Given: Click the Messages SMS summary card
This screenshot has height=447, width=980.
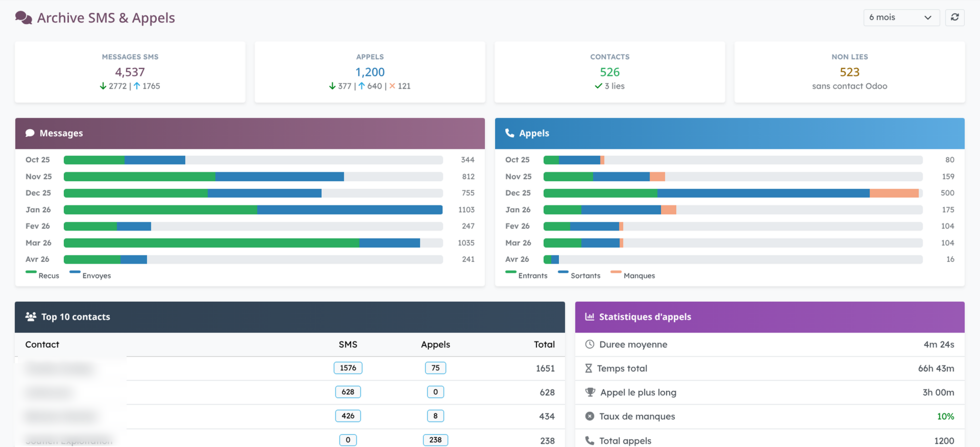Looking at the screenshot, I should point(130,72).
